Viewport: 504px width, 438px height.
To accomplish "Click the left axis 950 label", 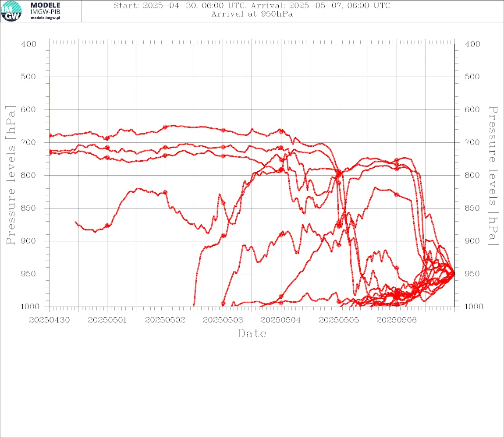I will 28,274.
